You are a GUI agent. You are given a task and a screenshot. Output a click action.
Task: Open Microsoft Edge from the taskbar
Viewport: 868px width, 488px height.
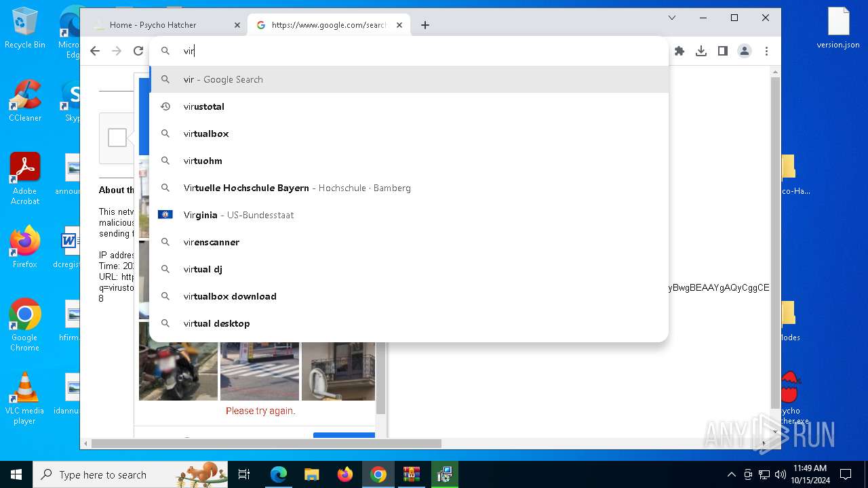(x=279, y=474)
